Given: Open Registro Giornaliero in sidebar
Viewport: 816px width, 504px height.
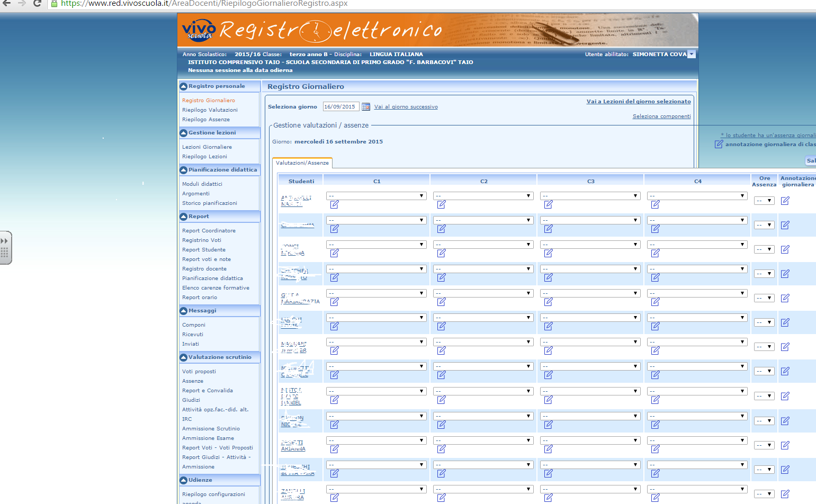Looking at the screenshot, I should coord(209,101).
